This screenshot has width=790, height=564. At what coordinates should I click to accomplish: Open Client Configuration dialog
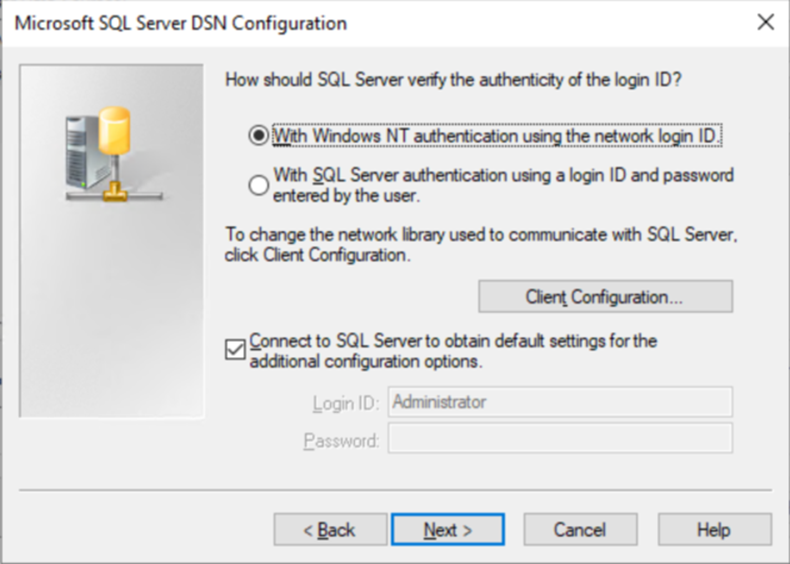click(x=605, y=296)
